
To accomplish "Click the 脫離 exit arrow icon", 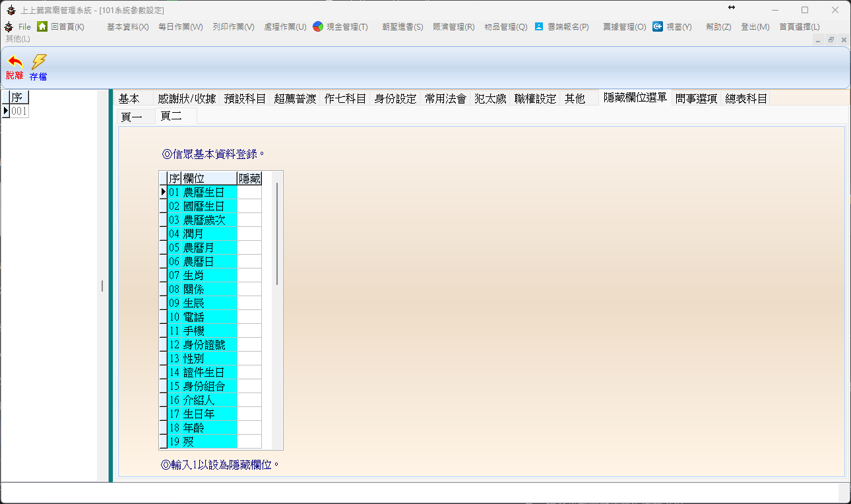I will (x=15, y=62).
